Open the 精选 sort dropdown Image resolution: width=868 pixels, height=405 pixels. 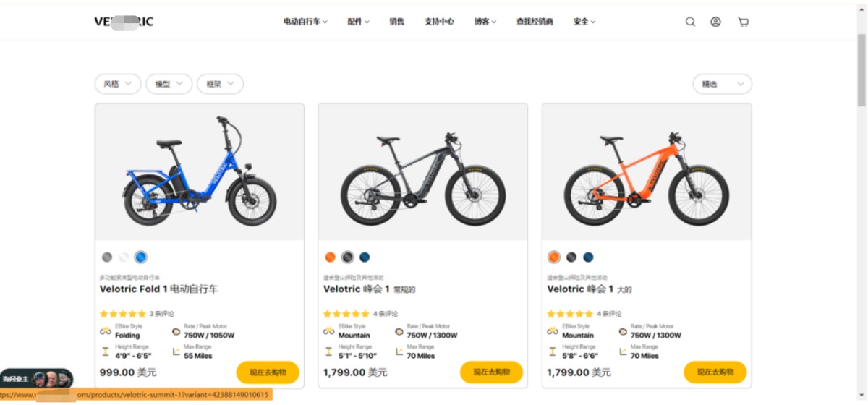pos(722,84)
